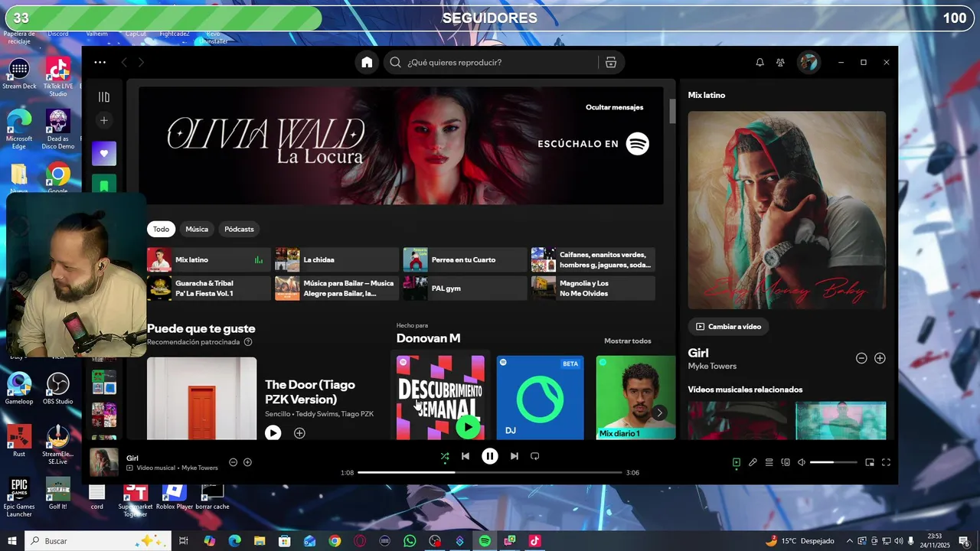Screen dimensions: 980x551
Task: Play Descubrimiento Semanal green button
Action: pyautogui.click(x=468, y=427)
